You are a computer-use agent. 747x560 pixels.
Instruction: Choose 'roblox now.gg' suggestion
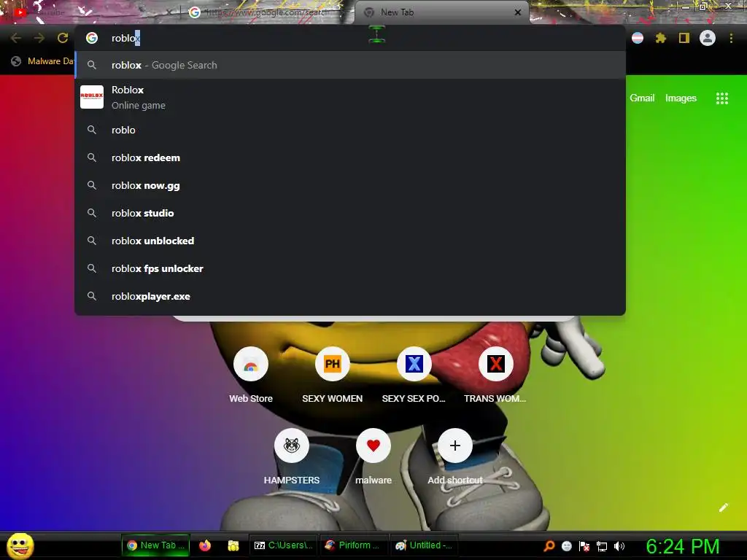click(350, 185)
